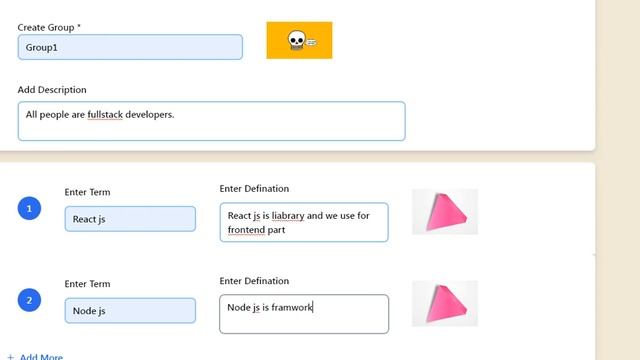
Task: Click inside the Add Description text area
Action: tap(211, 121)
